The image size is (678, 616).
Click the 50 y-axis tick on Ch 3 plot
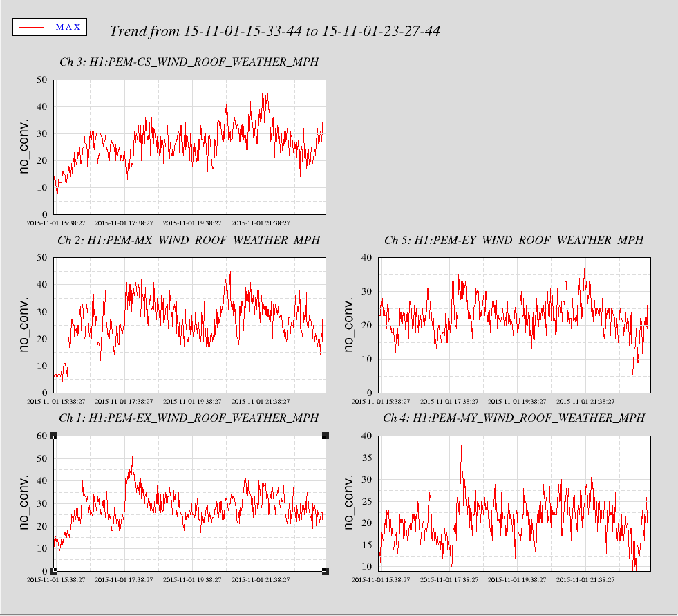click(42, 80)
